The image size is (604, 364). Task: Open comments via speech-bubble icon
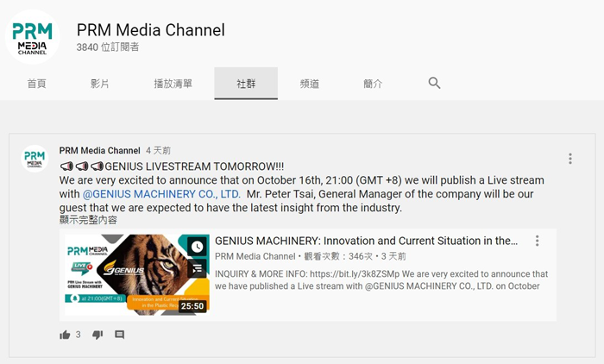coord(119,335)
